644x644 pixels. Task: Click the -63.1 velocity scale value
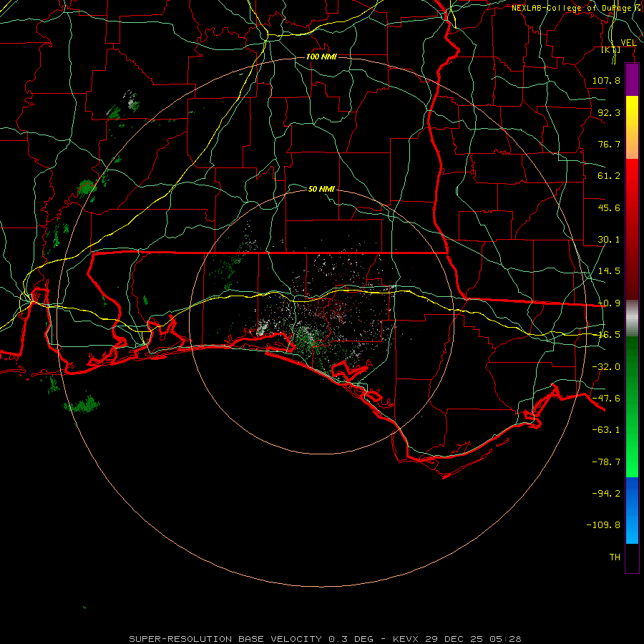[x=606, y=430]
